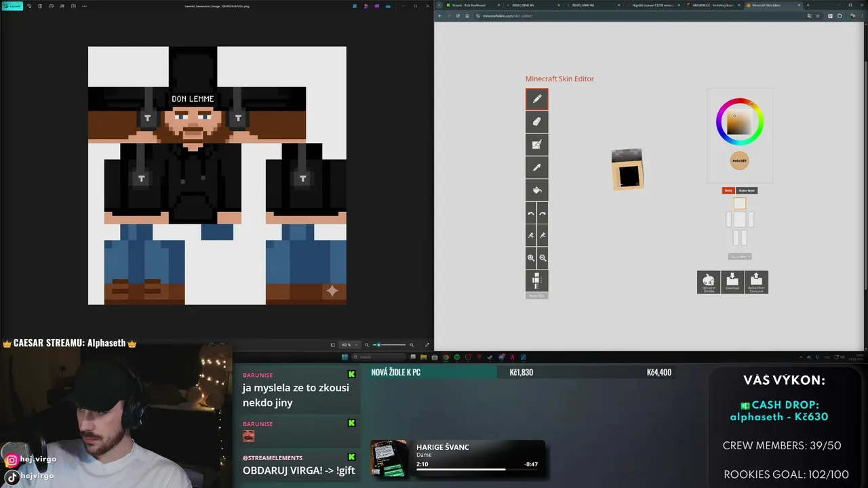The width and height of the screenshot is (868, 488).
Task: Zoom in on the skin model
Action: point(531,258)
